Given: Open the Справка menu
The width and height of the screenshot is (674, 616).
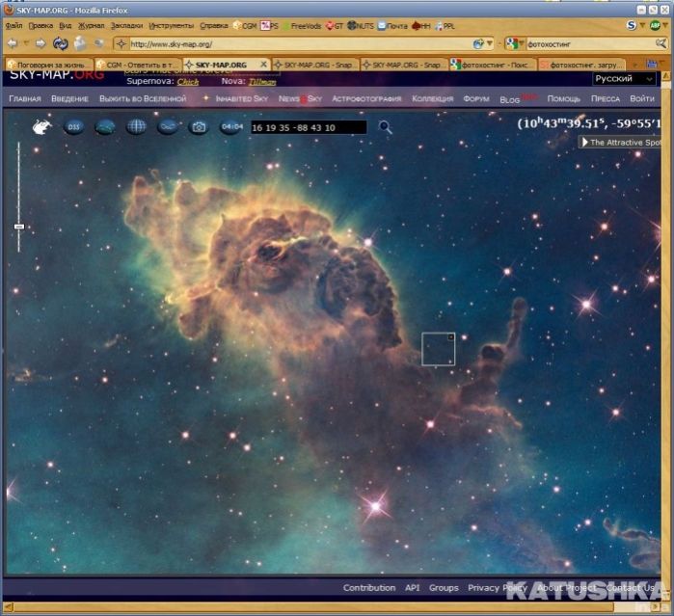Looking at the screenshot, I should [214, 26].
